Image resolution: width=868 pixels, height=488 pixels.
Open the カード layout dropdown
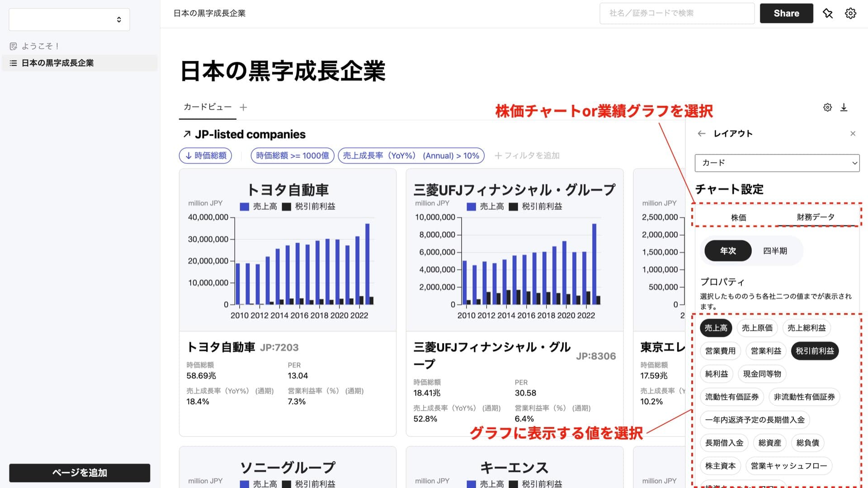[x=777, y=163]
